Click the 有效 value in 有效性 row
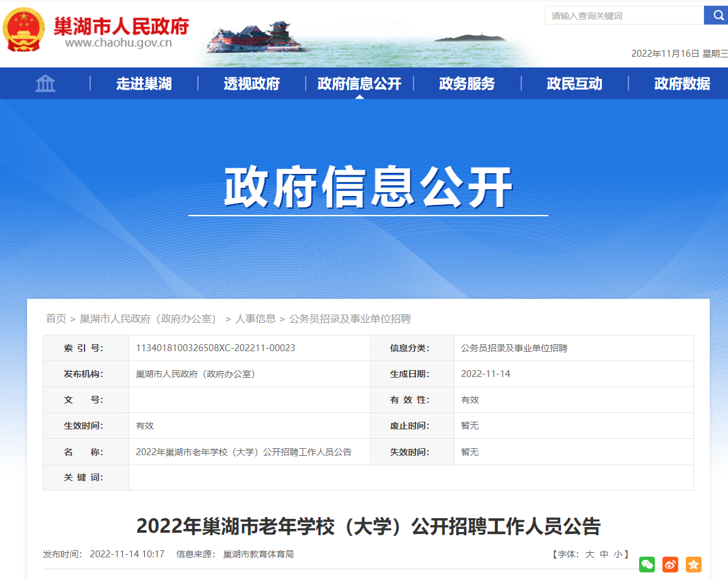The width and height of the screenshot is (728, 580). [470, 400]
